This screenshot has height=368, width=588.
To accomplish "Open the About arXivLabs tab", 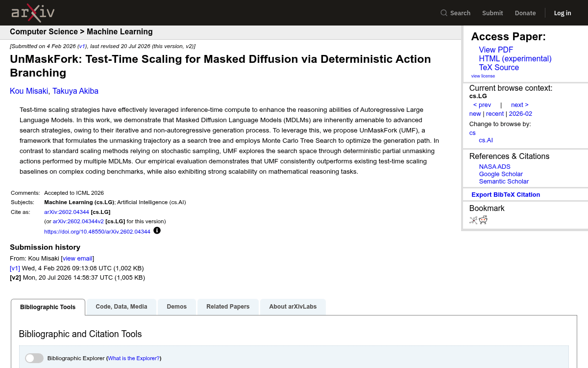I will pyautogui.click(x=293, y=307).
